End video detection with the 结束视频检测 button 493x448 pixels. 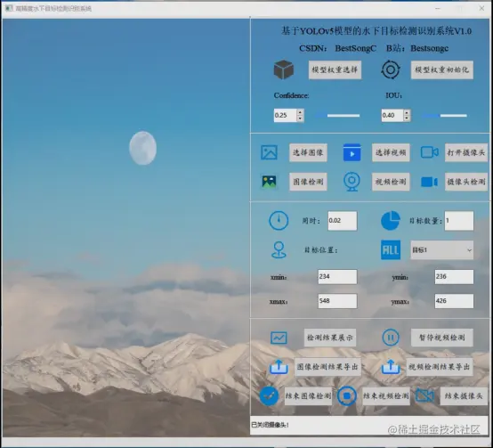click(386, 395)
